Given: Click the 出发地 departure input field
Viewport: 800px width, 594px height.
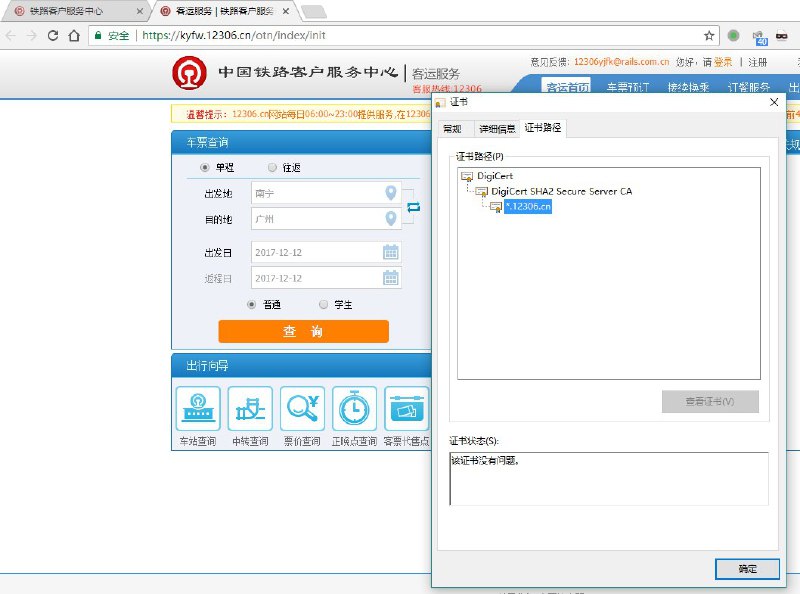Looking at the screenshot, I should click(326, 193).
